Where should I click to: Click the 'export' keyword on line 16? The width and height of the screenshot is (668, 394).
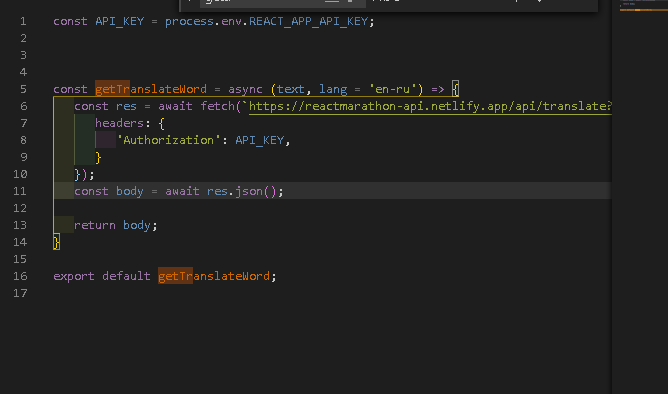pyautogui.click(x=74, y=276)
